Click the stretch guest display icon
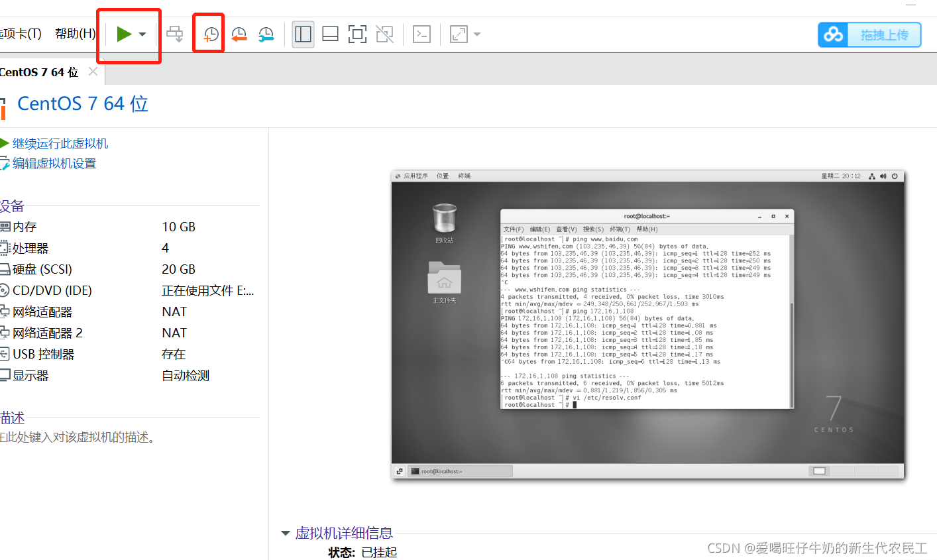 [459, 34]
